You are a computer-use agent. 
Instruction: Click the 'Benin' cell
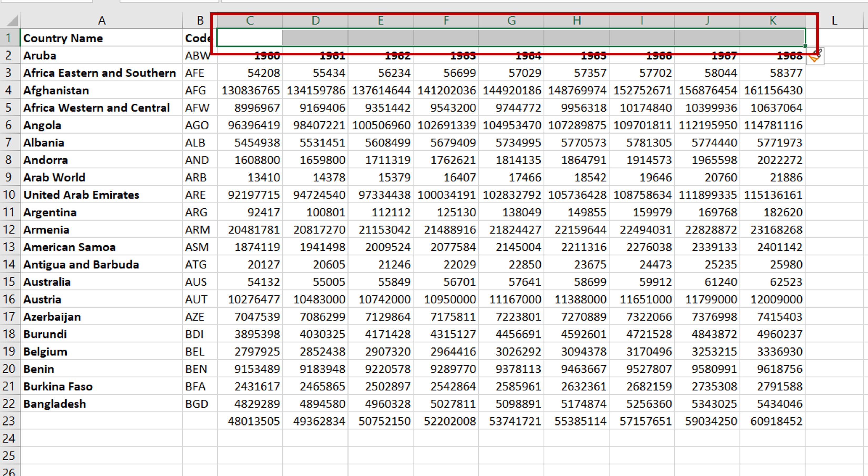click(x=102, y=368)
